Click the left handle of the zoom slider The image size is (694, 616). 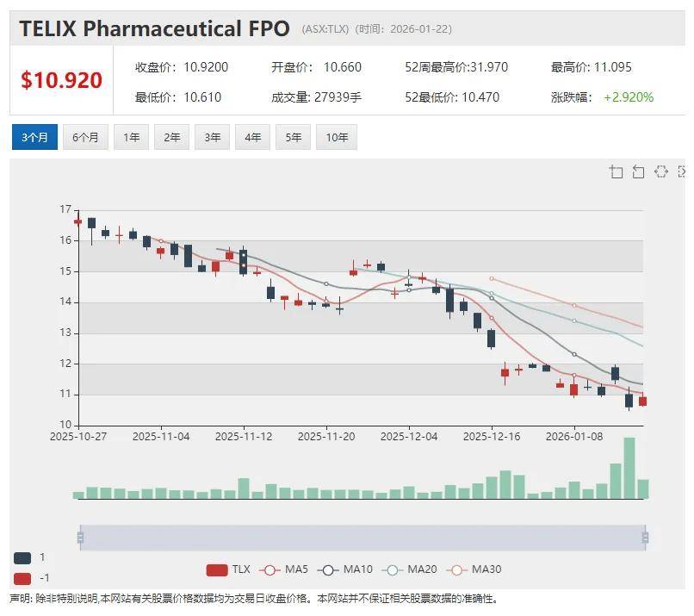pyautogui.click(x=80, y=538)
